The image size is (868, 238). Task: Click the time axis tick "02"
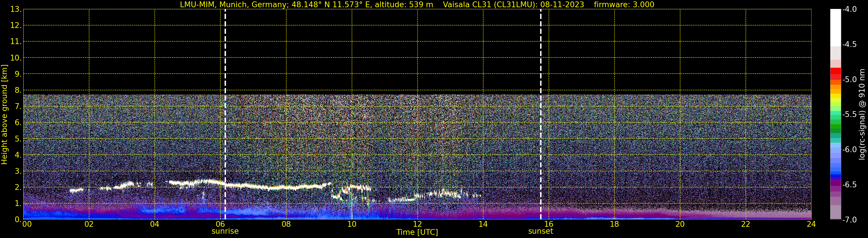coord(89,224)
